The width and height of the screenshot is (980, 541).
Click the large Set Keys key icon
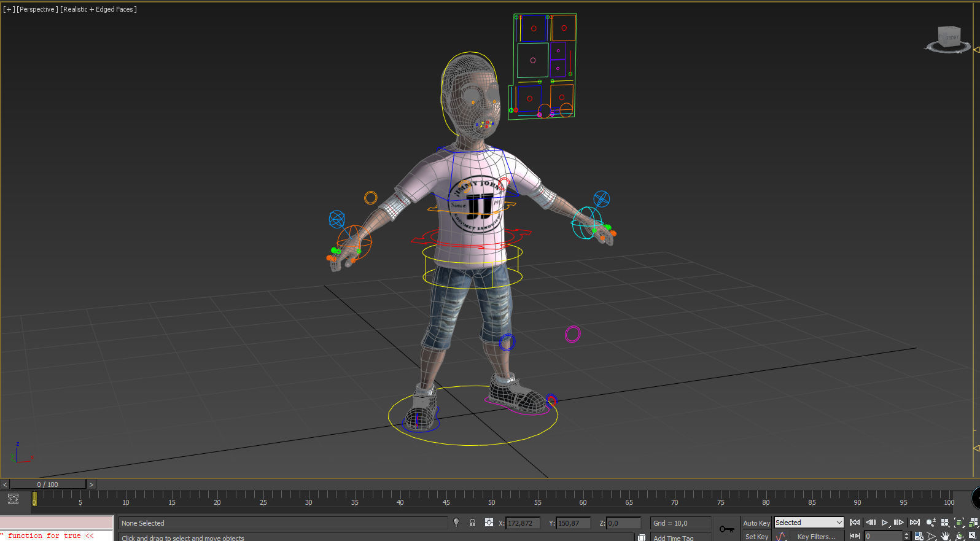pyautogui.click(x=726, y=529)
